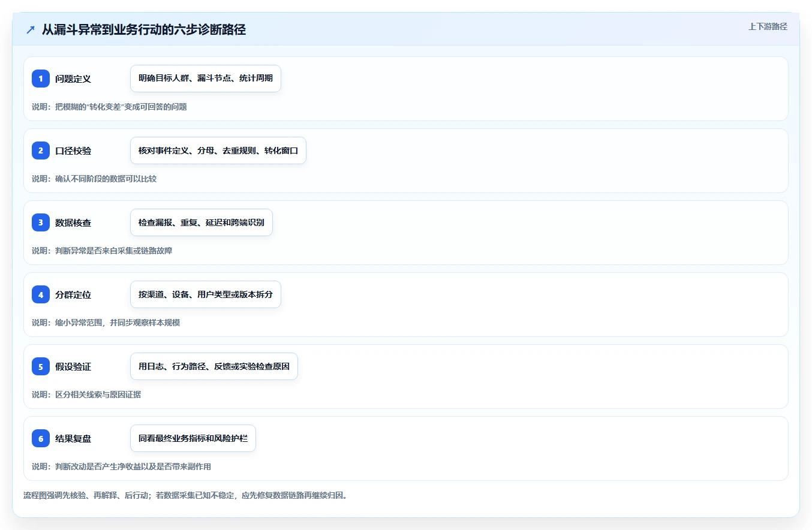The height and width of the screenshot is (530, 812).
Task: Click the 问题定义 step label
Action: [73, 79]
